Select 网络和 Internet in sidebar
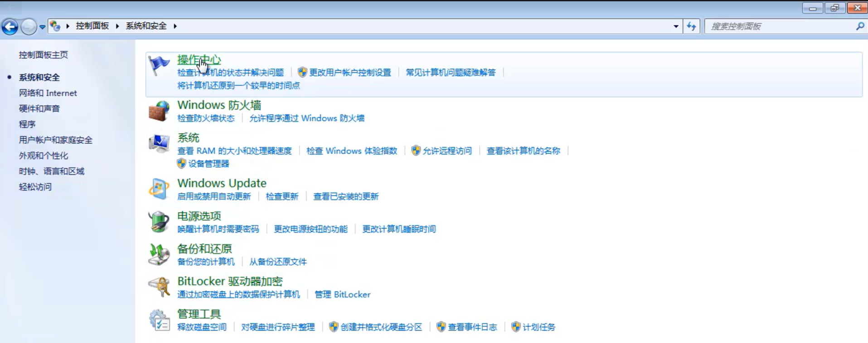868x343 pixels. [x=48, y=93]
